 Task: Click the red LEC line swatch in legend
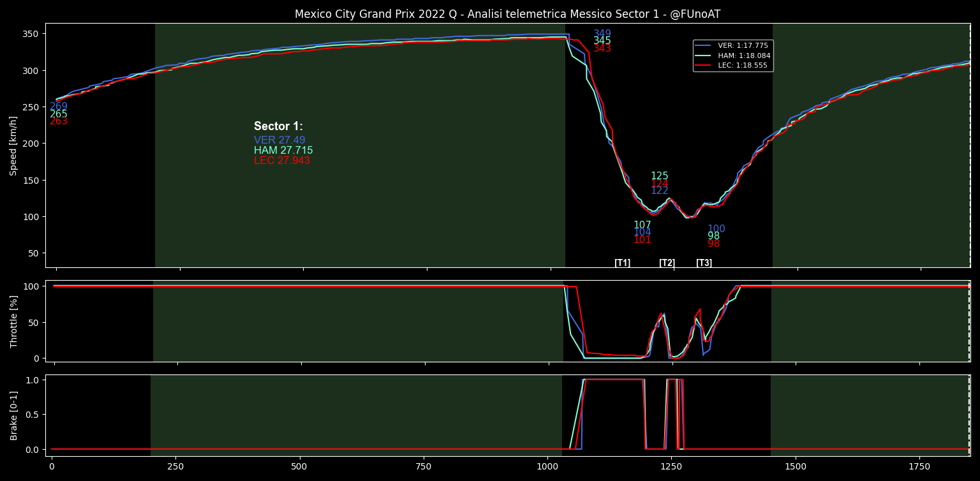click(x=703, y=65)
